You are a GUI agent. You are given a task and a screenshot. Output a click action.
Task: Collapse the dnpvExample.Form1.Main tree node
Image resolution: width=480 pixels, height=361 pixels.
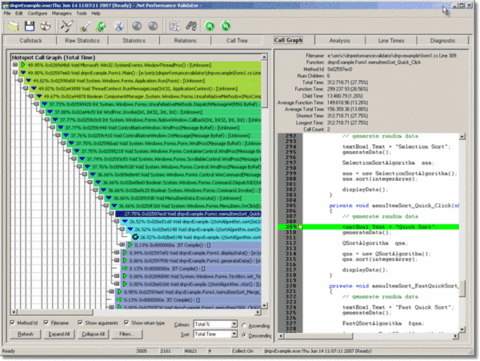coord(15,73)
